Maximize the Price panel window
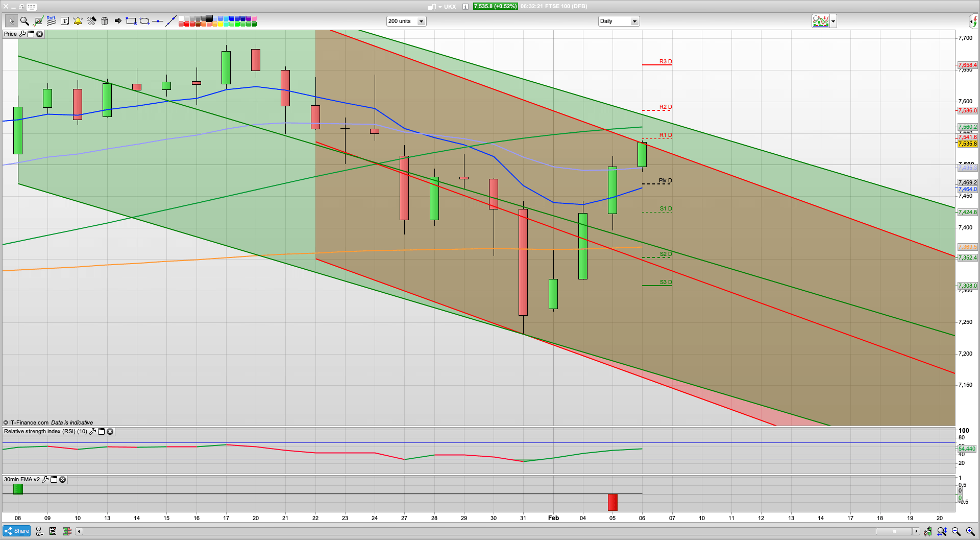 31,34
